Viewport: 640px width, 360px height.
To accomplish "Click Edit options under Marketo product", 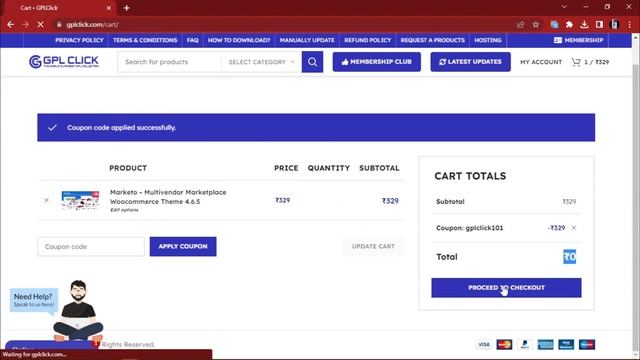I will [124, 210].
